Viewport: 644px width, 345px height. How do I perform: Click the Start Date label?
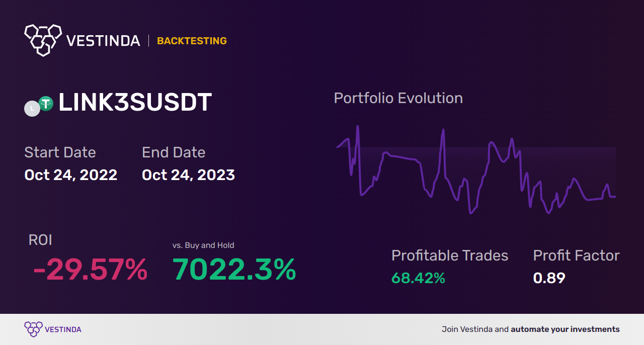pos(60,152)
